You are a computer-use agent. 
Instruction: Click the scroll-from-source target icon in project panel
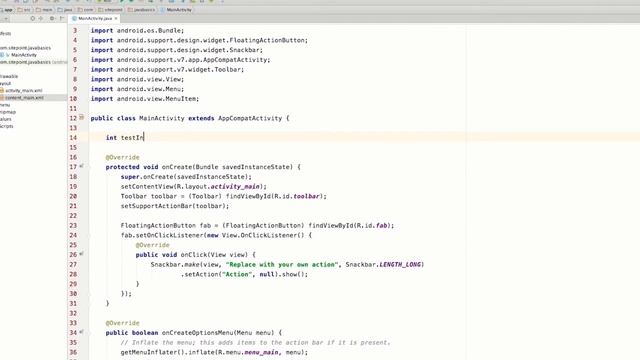32,18
